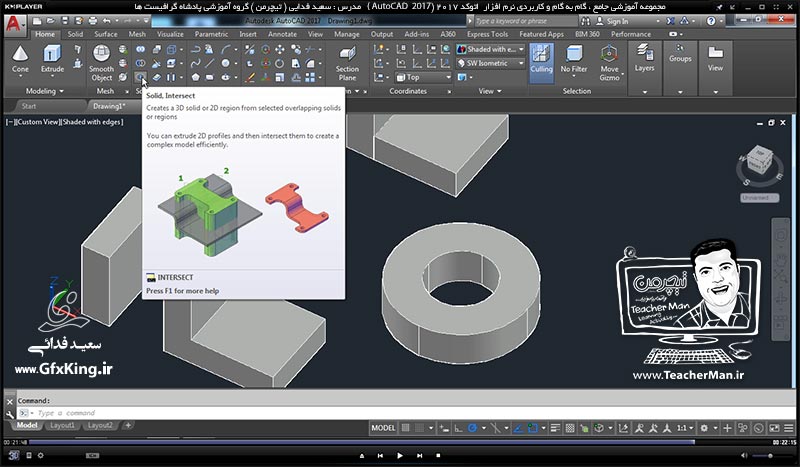Select the Polygon draw icon
800x467 pixels.
pyautogui.click(x=195, y=77)
